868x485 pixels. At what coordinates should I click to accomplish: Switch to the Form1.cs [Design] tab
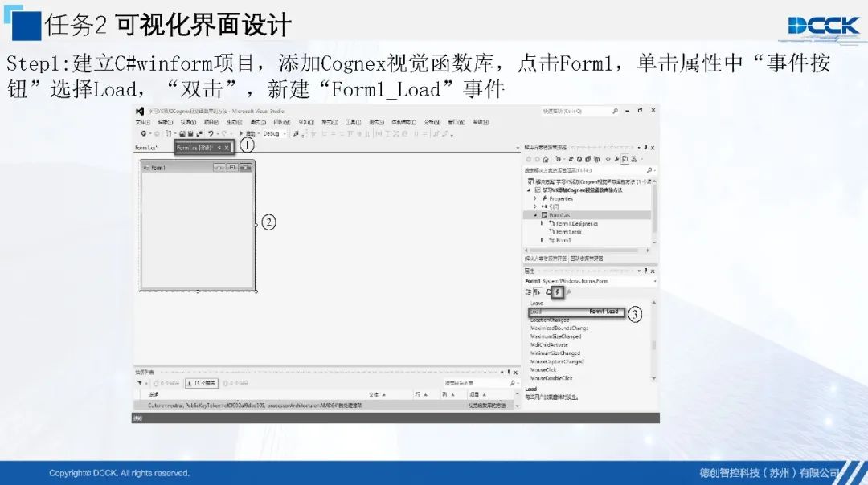(x=196, y=148)
